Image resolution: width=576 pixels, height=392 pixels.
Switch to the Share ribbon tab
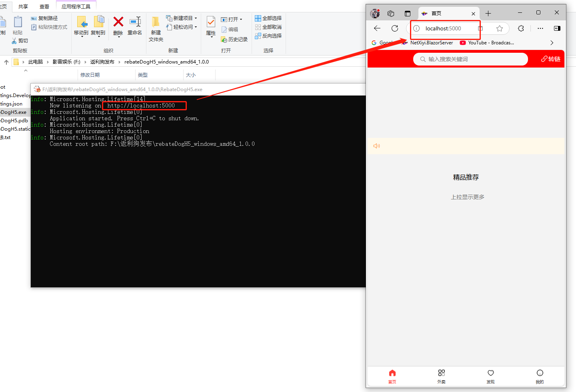23,6
